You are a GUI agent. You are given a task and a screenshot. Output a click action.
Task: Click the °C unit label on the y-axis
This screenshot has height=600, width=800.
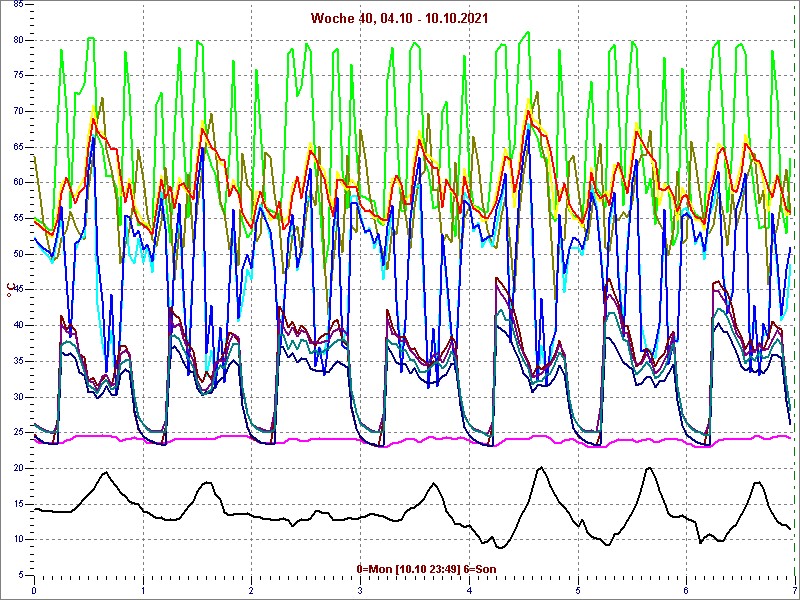[x=11, y=291]
